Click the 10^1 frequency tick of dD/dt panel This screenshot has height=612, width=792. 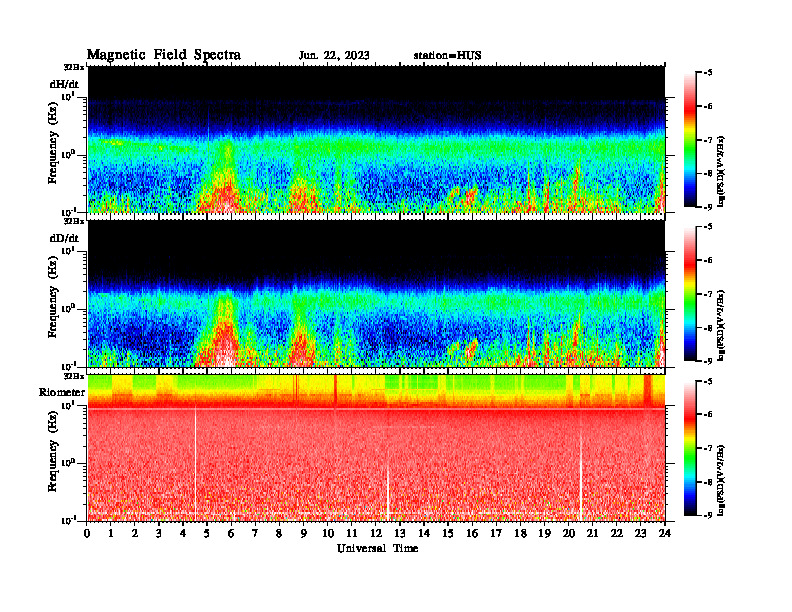(68, 250)
